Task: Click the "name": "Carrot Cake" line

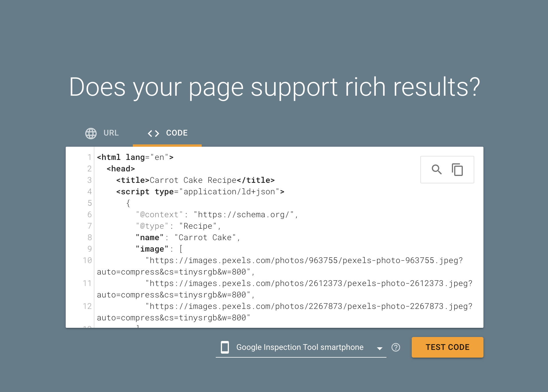Action: (x=188, y=238)
